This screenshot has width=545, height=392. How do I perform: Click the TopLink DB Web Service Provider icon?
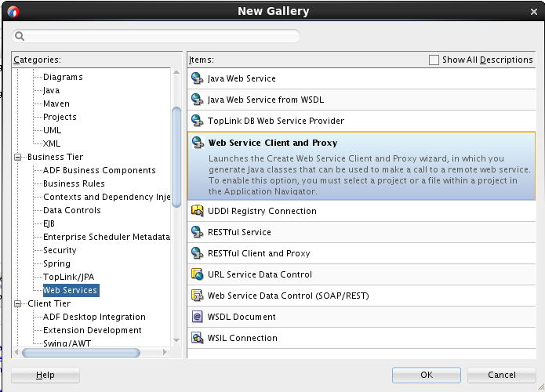tap(197, 121)
